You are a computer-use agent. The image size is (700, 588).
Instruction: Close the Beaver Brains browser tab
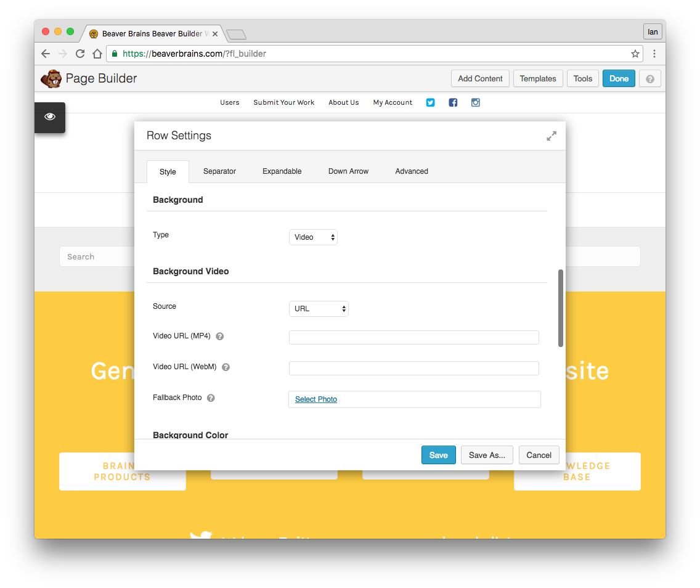pyautogui.click(x=215, y=34)
